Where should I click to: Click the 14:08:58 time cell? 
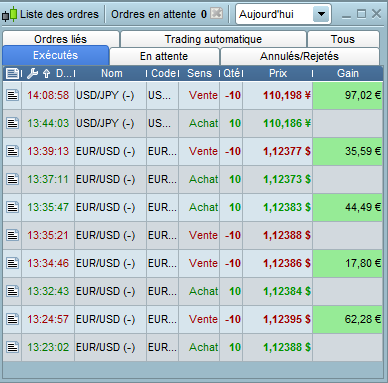click(x=48, y=95)
